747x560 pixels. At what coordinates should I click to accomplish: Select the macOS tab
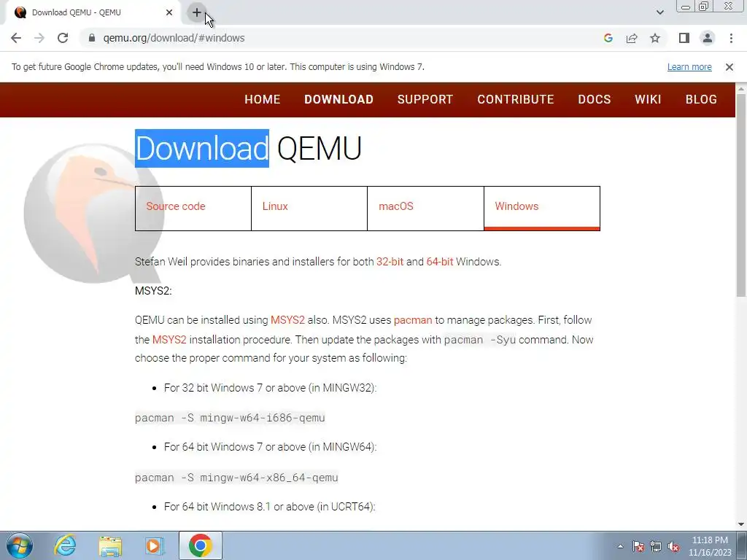pyautogui.click(x=425, y=209)
